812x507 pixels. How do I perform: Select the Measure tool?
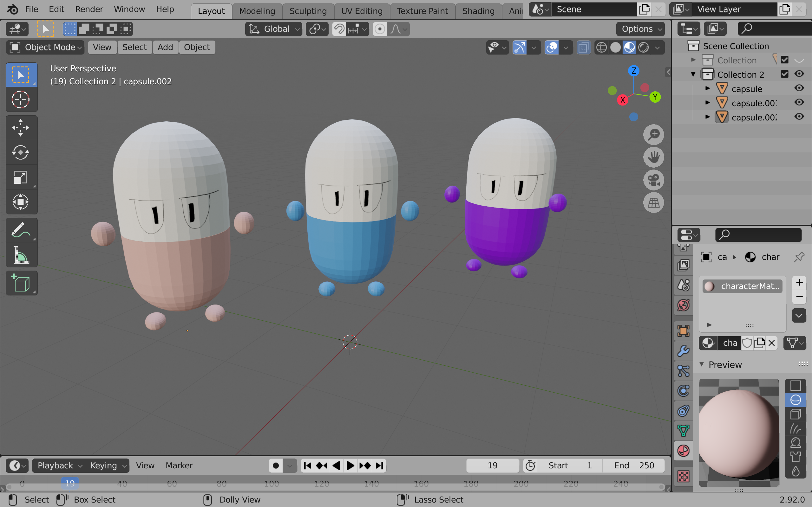tap(21, 255)
